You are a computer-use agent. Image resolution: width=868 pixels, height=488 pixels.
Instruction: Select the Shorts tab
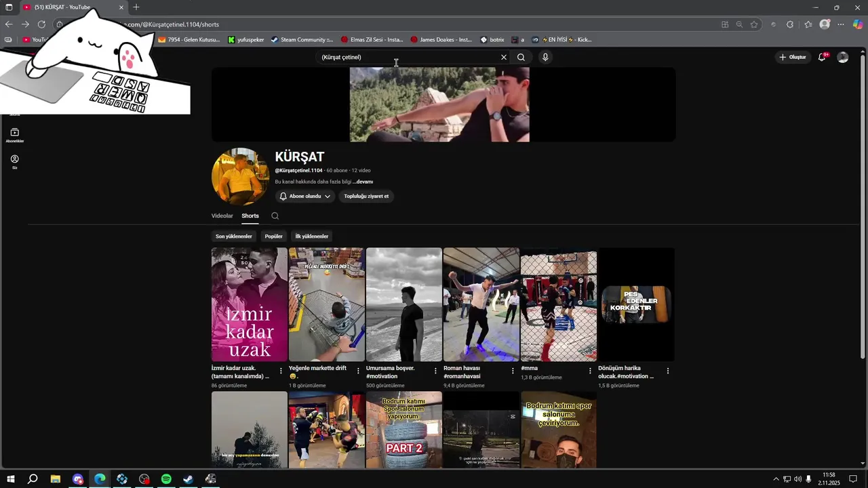[x=250, y=216]
